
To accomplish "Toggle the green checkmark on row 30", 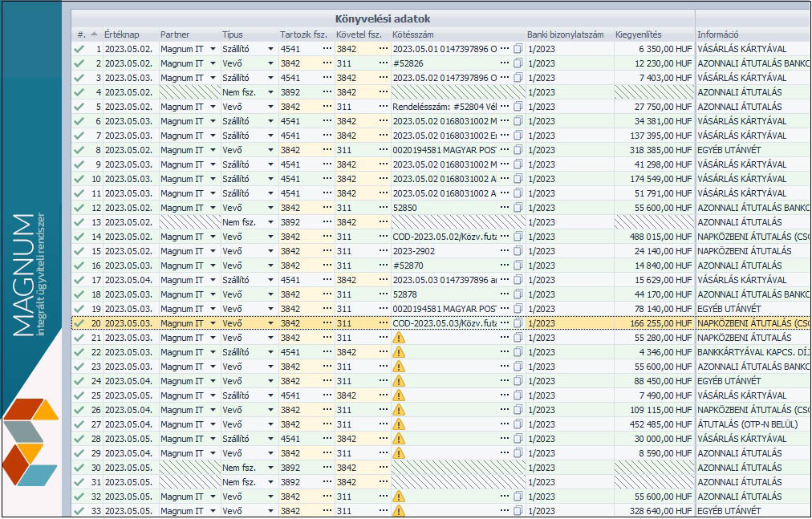I will click(x=79, y=468).
